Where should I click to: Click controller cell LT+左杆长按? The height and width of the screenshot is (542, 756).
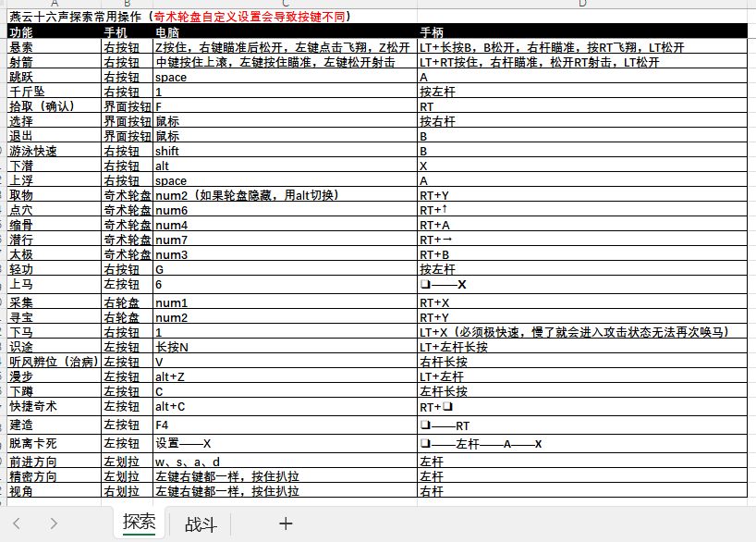pyautogui.click(x=582, y=347)
